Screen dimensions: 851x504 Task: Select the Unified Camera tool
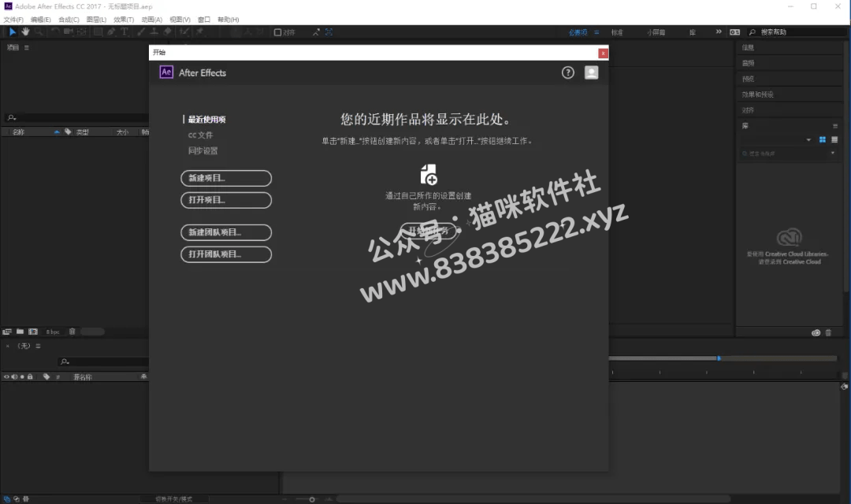click(x=69, y=32)
